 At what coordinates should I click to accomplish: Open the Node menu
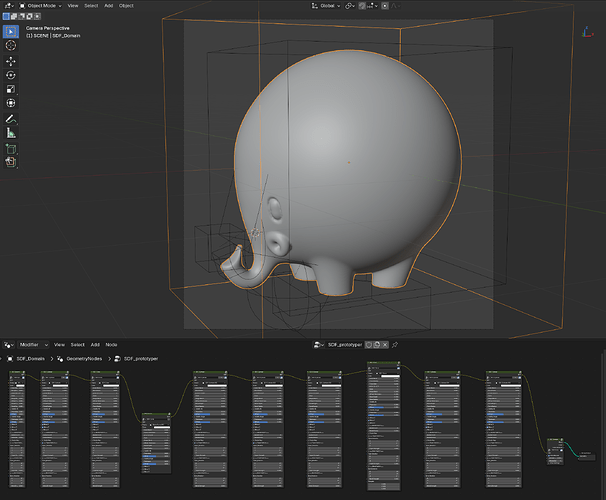click(111, 345)
